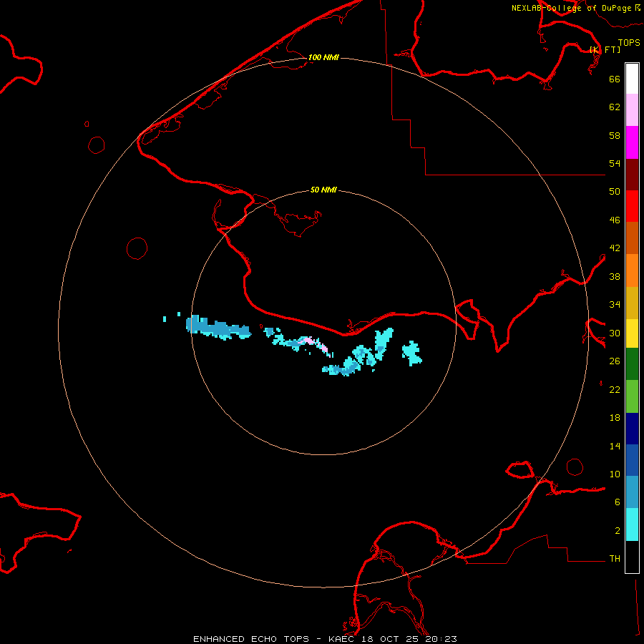This screenshot has width=644, height=644.
Task: Click the bright red legend swatch
Action: [x=632, y=206]
